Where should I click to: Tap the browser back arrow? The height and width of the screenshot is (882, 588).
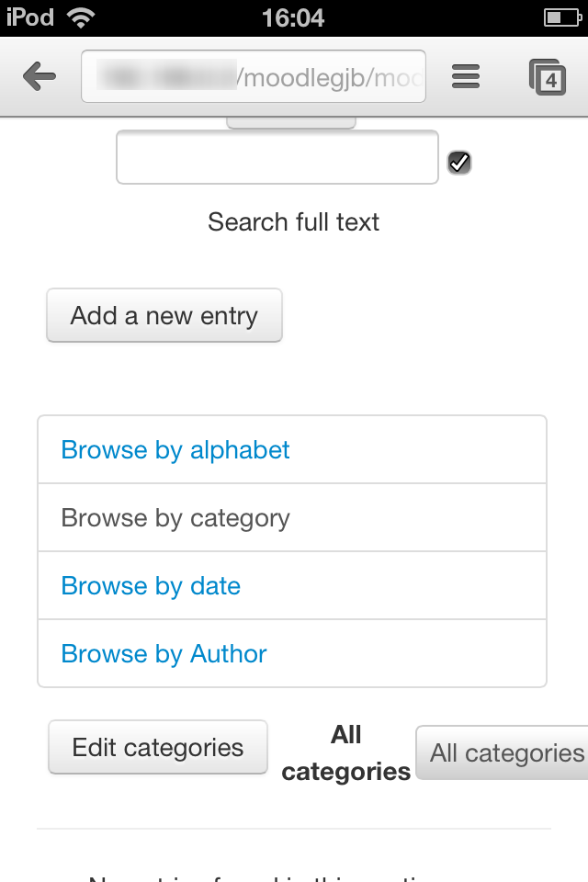click(40, 76)
